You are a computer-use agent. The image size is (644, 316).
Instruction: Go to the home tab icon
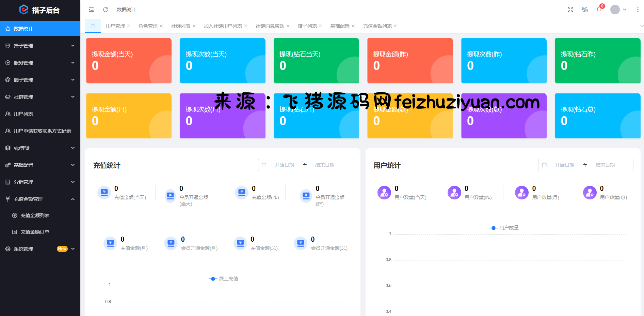pyautogui.click(x=93, y=26)
